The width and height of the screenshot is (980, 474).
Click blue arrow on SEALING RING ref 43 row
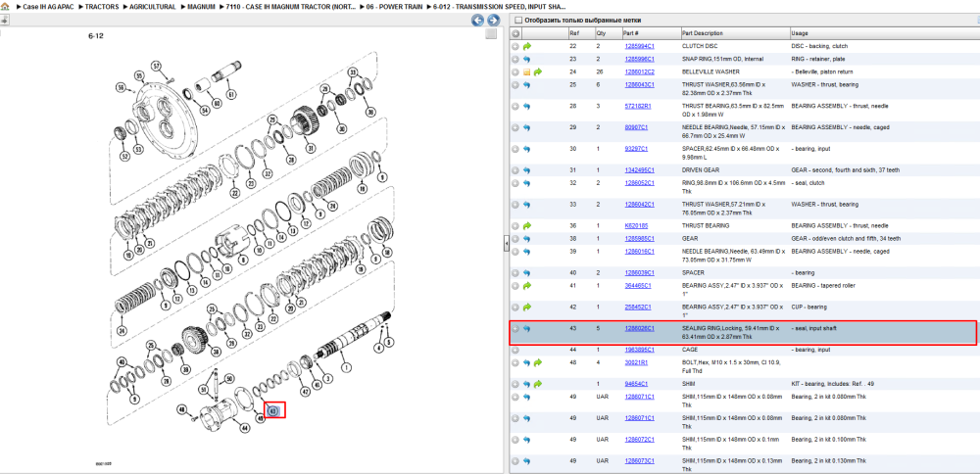click(x=527, y=328)
